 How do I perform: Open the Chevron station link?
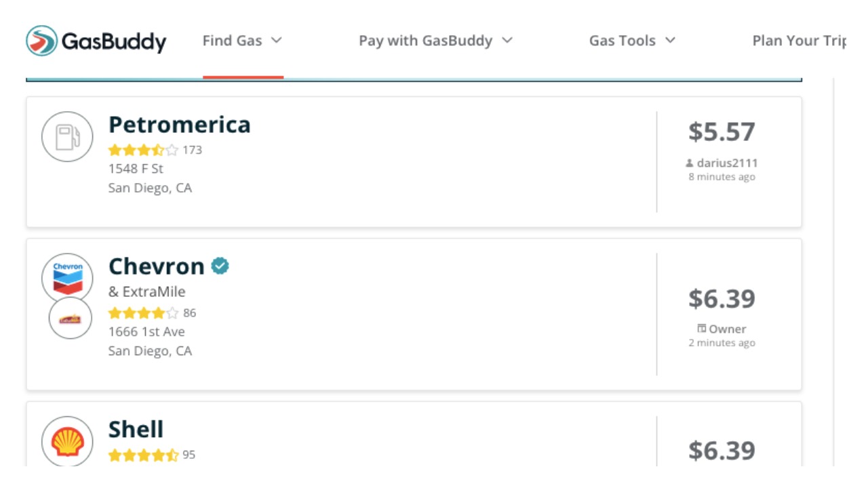(157, 266)
